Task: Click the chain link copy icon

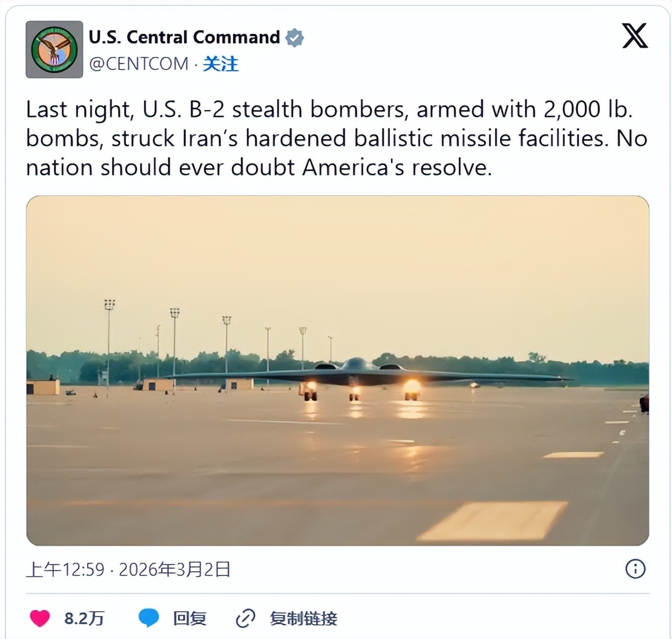Action: pos(245,618)
